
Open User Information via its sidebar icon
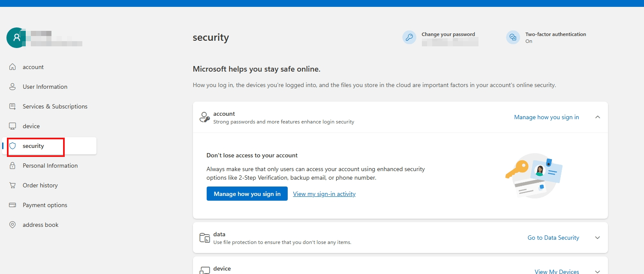coord(12,87)
